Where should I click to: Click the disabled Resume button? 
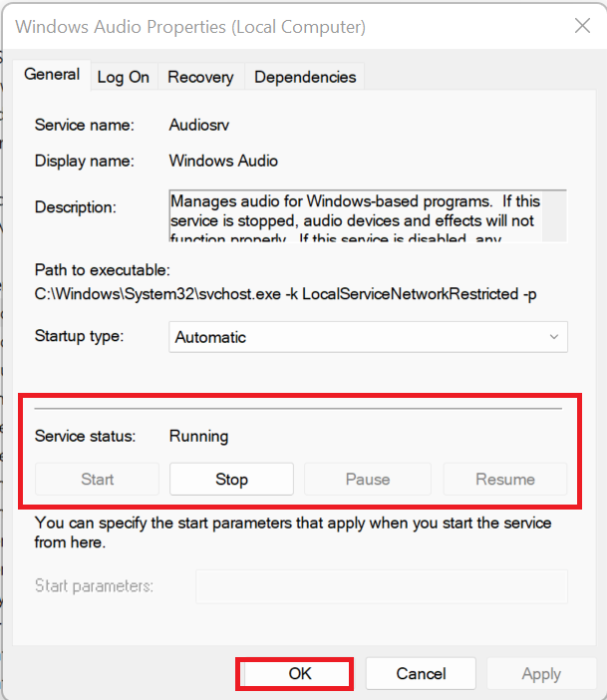coord(505,479)
